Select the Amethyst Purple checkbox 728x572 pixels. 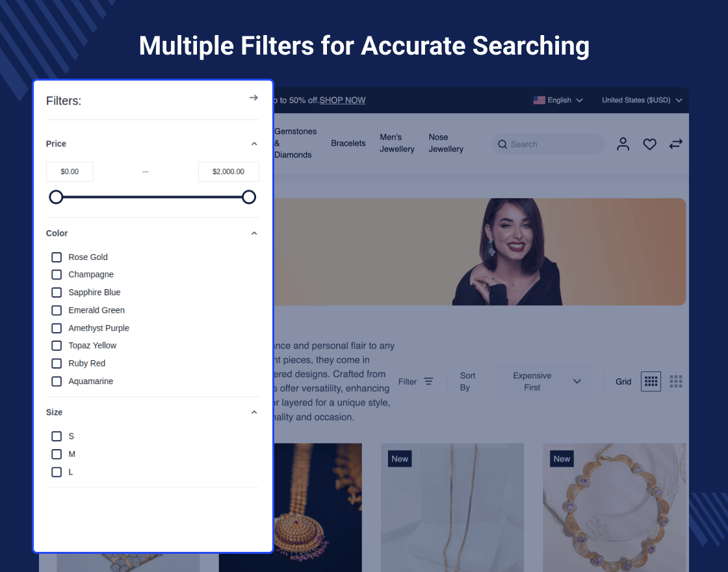(57, 328)
